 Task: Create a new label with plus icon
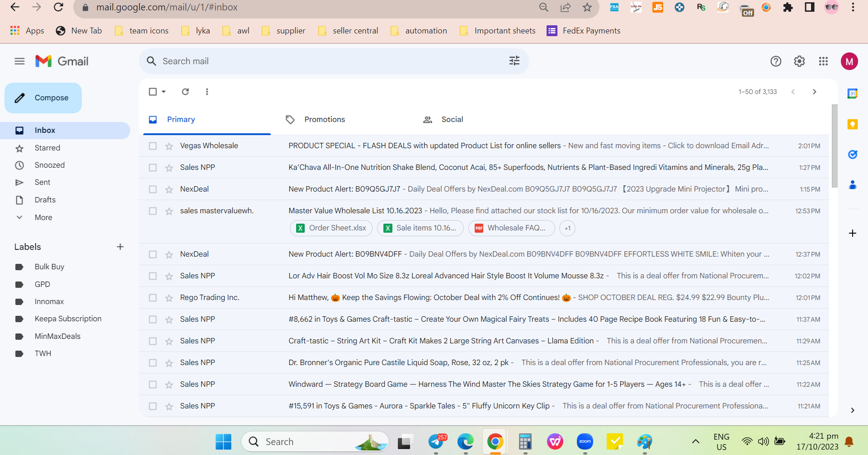[x=120, y=247]
